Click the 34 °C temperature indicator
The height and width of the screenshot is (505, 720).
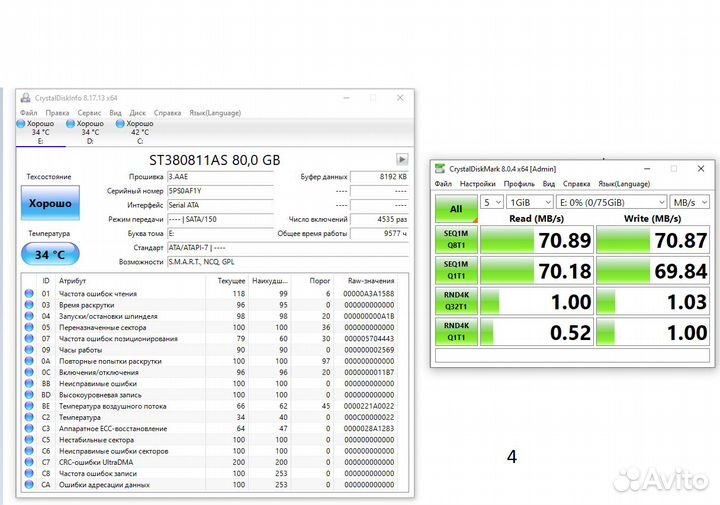point(50,254)
